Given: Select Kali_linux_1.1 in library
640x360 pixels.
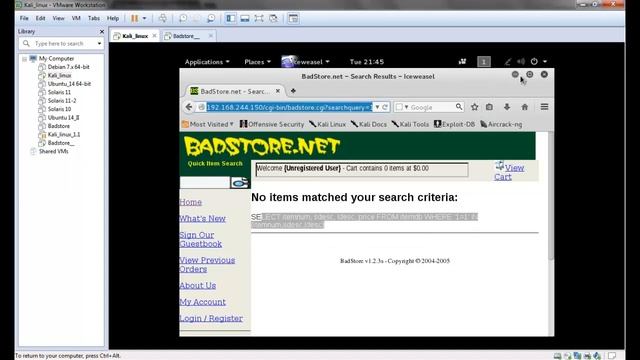Looking at the screenshot, I should point(64,134).
